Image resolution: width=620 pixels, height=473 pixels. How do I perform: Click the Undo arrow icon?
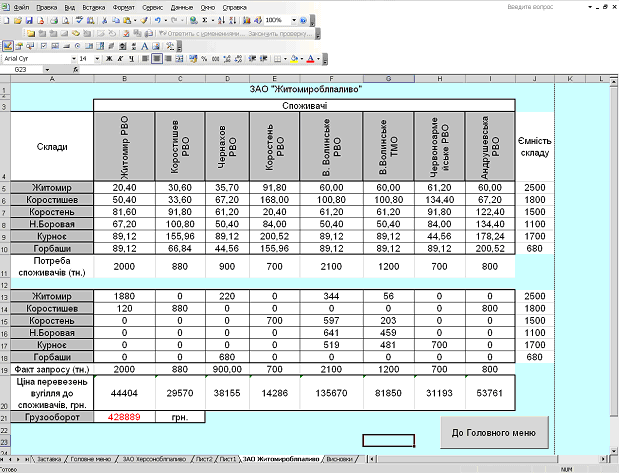click(158, 20)
